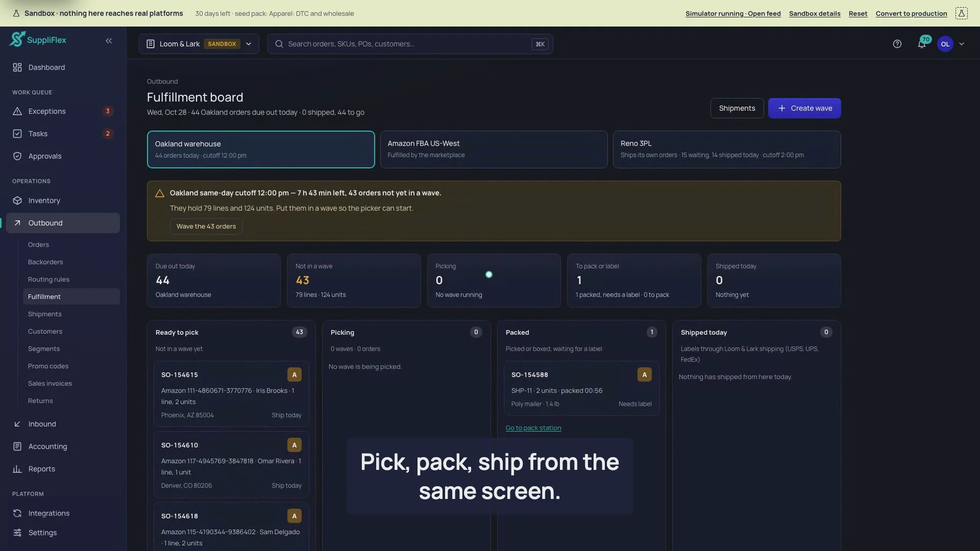Collapse the sidebar with double-chevron icon

click(109, 41)
